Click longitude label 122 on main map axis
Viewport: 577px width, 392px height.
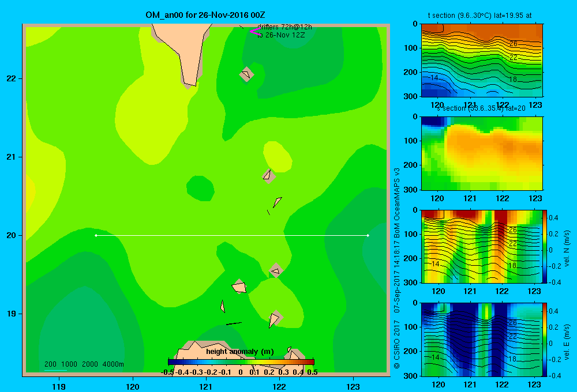coord(280,386)
